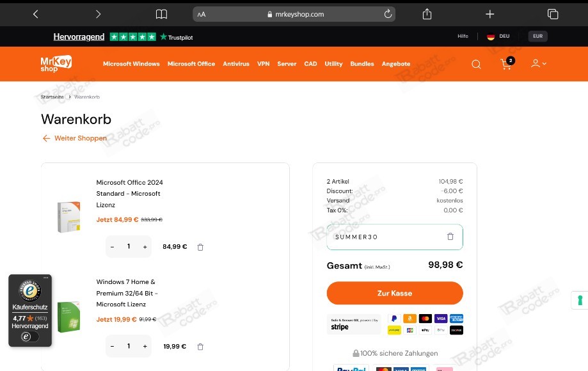Click the MrKey shop logo
This screenshot has height=371, width=588.
(56, 64)
